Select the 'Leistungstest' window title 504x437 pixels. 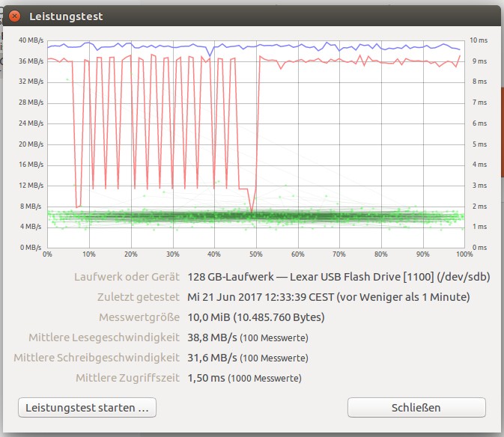[x=66, y=16]
